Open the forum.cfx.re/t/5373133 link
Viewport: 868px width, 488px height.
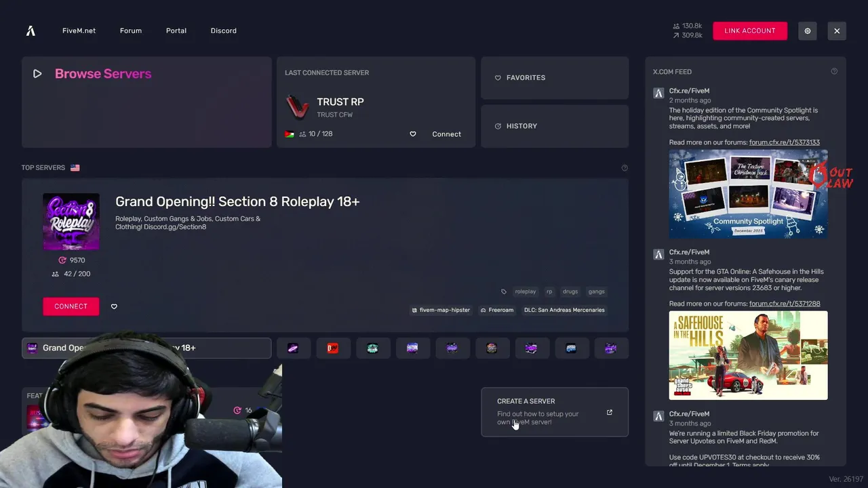[785, 142]
